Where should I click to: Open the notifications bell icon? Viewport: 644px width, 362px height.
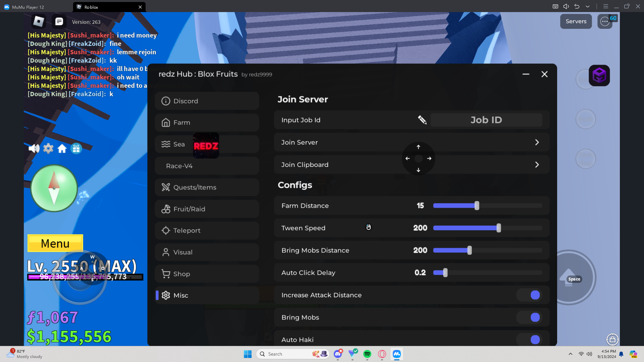click(x=621, y=354)
